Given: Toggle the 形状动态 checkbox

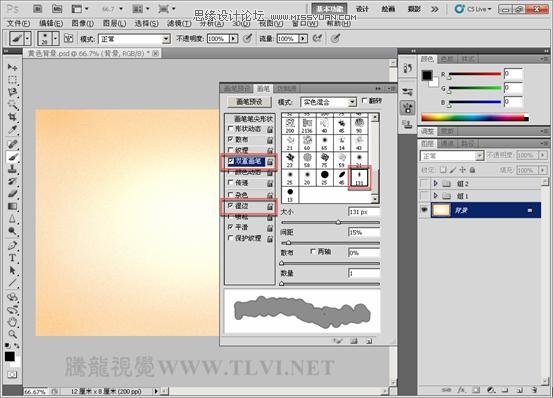Looking at the screenshot, I should click(x=231, y=129).
